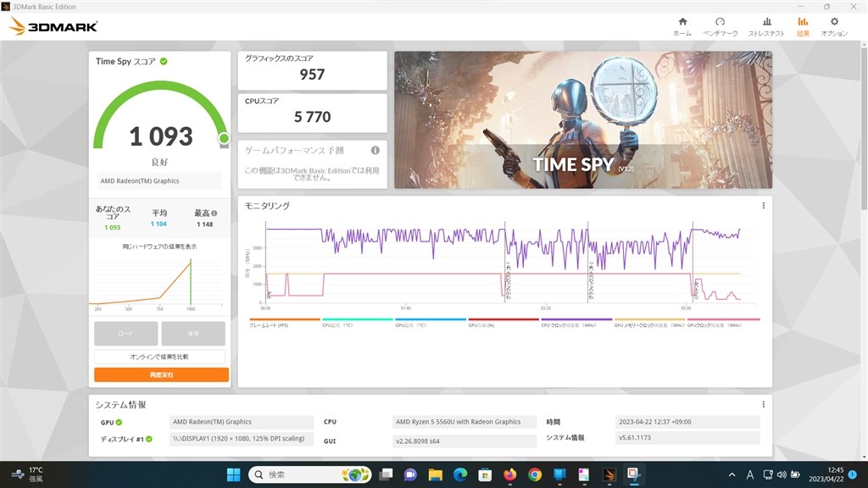Click the Time Spy score 1 093

click(161, 136)
